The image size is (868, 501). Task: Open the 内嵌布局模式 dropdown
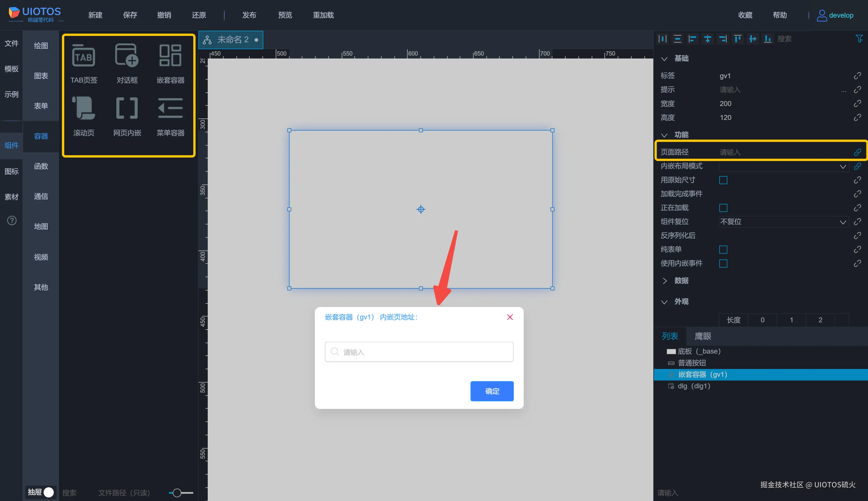pos(783,166)
